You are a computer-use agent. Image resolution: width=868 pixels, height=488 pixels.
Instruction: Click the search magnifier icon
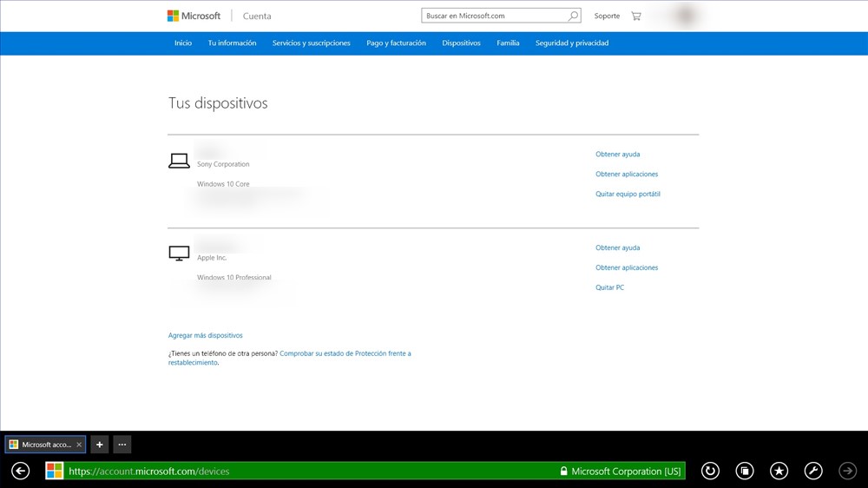tap(573, 16)
